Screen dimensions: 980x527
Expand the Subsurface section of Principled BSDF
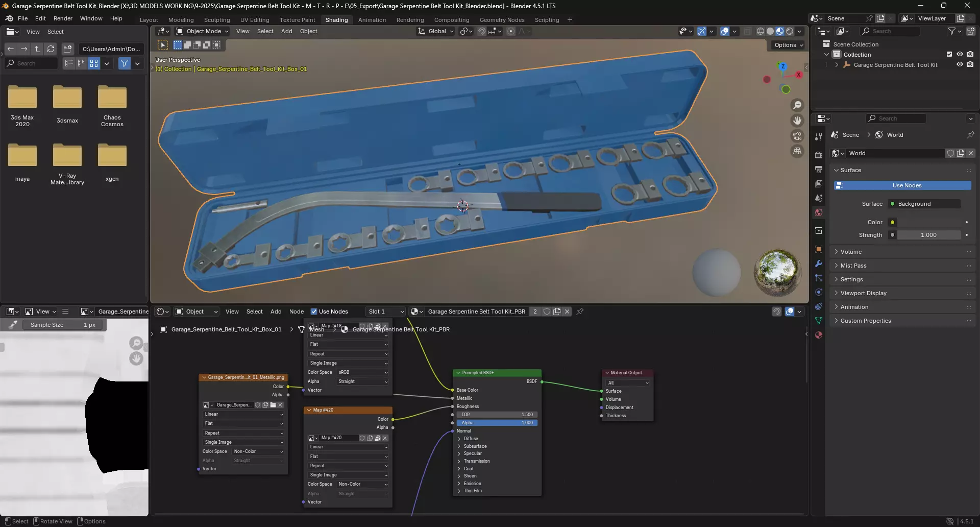click(x=459, y=446)
